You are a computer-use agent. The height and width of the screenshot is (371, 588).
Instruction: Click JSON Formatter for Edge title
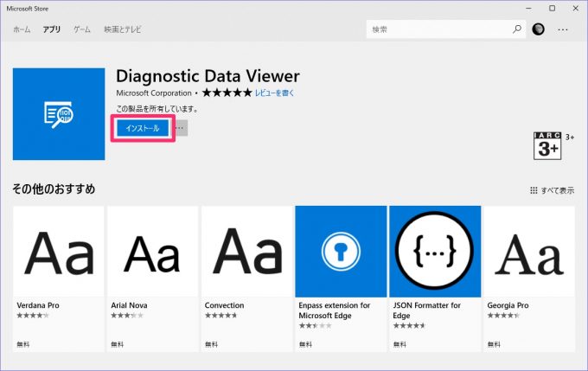(427, 310)
